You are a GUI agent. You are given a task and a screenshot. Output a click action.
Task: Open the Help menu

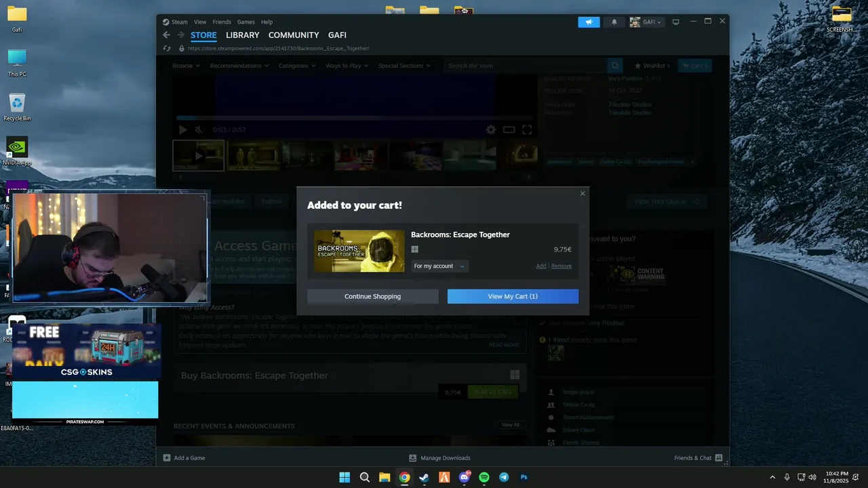[267, 22]
